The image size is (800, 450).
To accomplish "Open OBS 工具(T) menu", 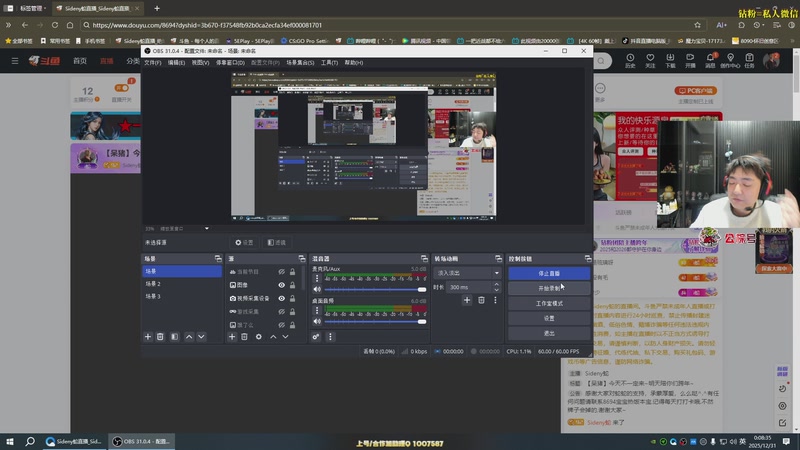I will (x=329, y=63).
